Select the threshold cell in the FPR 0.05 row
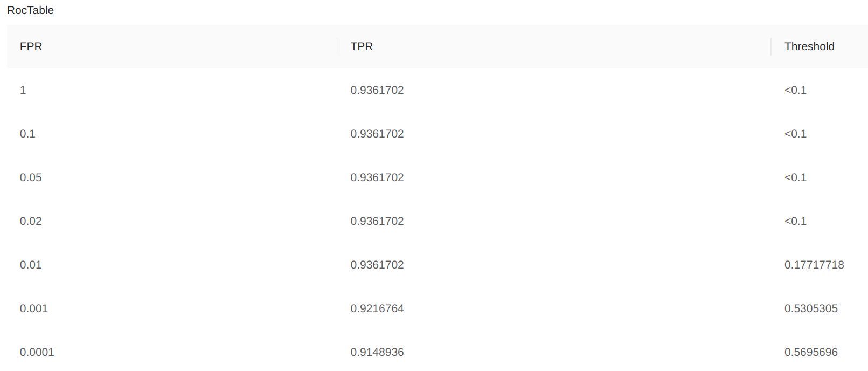The width and height of the screenshot is (868, 371). click(795, 177)
